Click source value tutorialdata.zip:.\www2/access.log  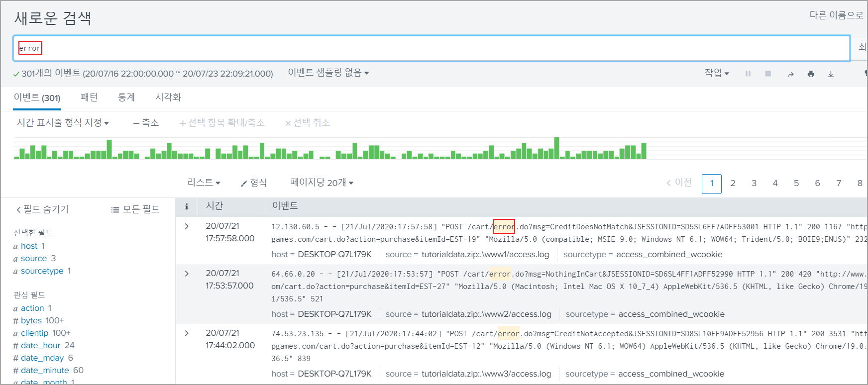(x=486, y=314)
